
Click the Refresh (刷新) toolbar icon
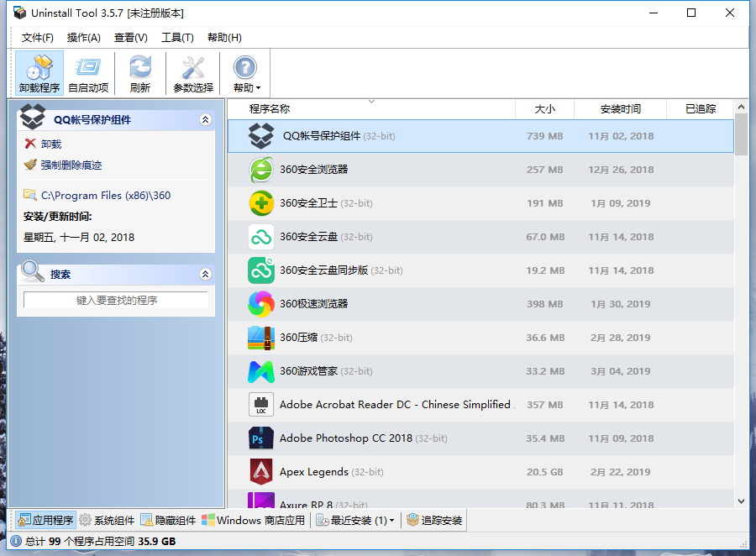(140, 73)
